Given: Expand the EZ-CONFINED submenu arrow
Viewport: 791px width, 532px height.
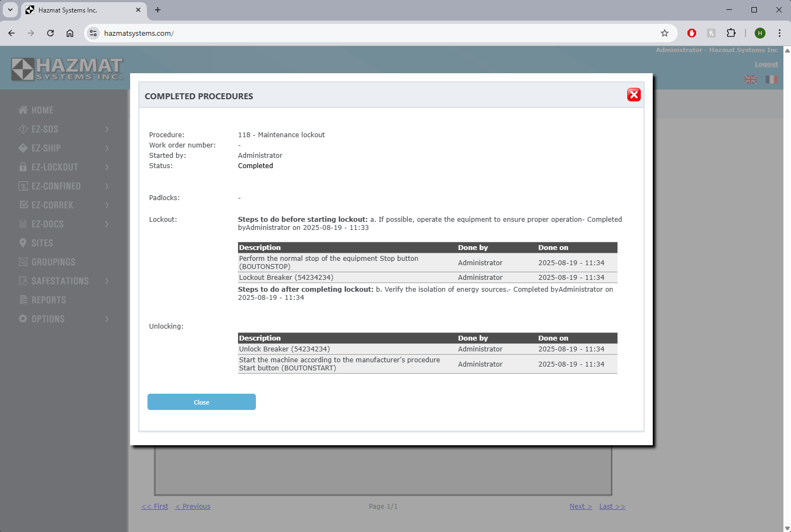Looking at the screenshot, I should pos(107,186).
